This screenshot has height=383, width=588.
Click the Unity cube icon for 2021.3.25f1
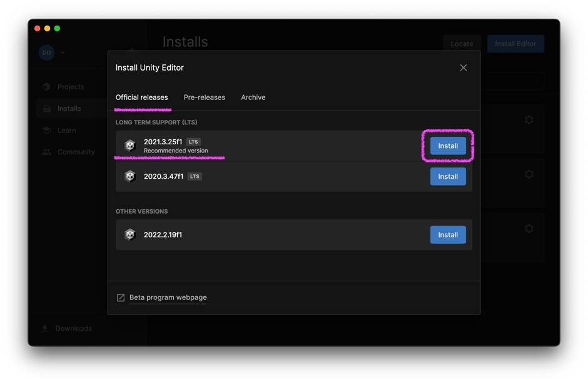point(129,146)
